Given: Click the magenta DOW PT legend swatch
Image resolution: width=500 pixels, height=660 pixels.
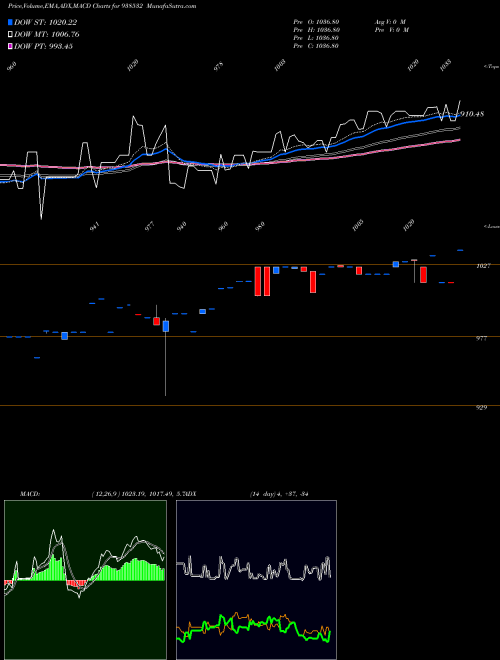Looking at the screenshot, I should click(x=10, y=46).
